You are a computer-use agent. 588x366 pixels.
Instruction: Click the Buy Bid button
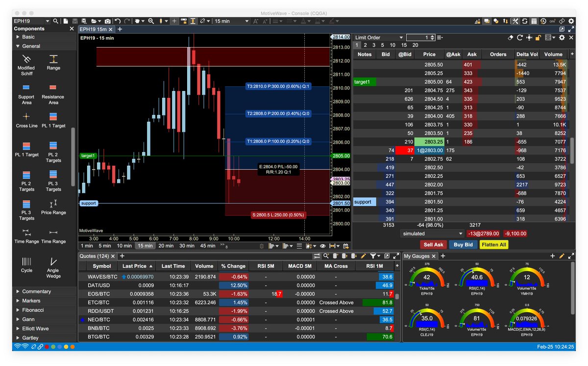(463, 244)
